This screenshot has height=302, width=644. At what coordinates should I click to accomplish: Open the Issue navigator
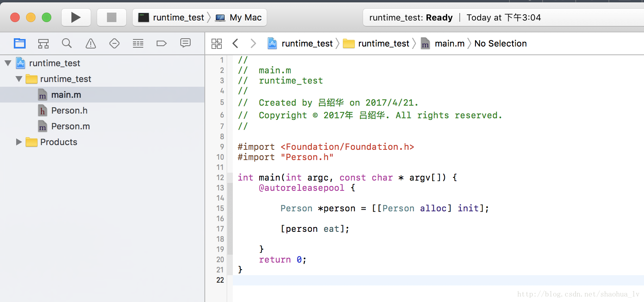click(91, 43)
